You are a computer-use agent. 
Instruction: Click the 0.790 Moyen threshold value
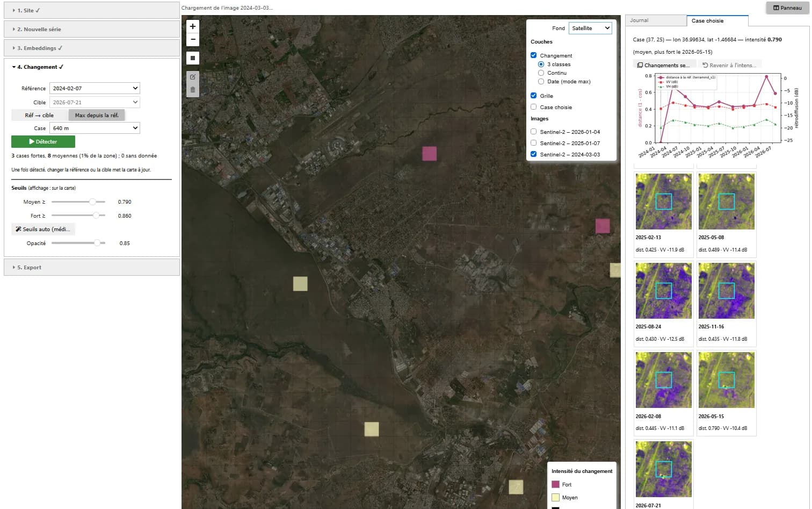coord(125,202)
